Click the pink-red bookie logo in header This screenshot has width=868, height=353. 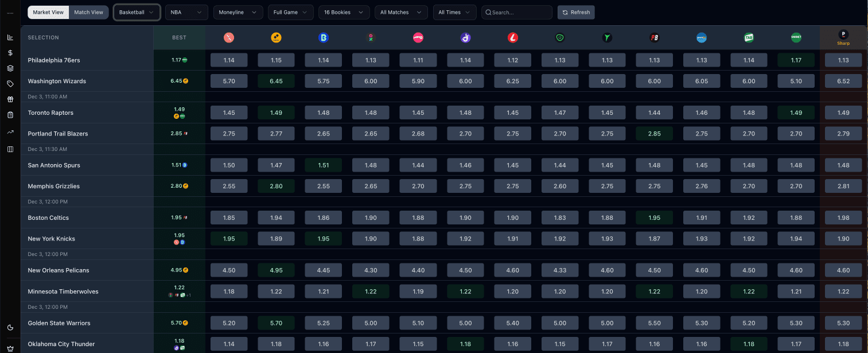point(418,38)
